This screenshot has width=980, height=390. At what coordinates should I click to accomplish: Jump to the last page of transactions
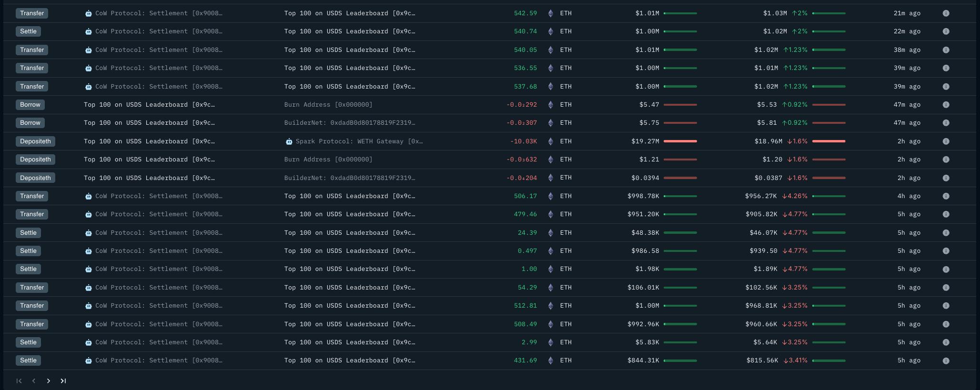click(x=63, y=381)
